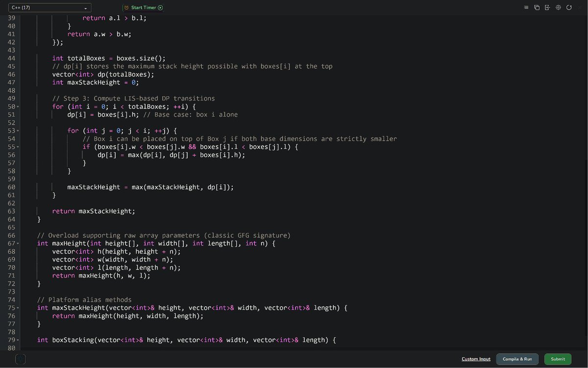Open editor settings gear icon
Viewport: 588px width, 368px height.
pyautogui.click(x=558, y=8)
